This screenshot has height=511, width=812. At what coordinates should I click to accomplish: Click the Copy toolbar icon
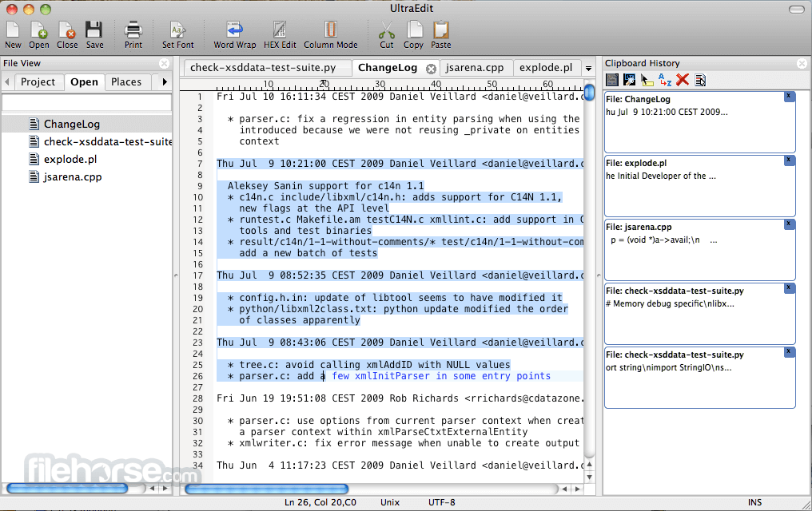point(413,34)
